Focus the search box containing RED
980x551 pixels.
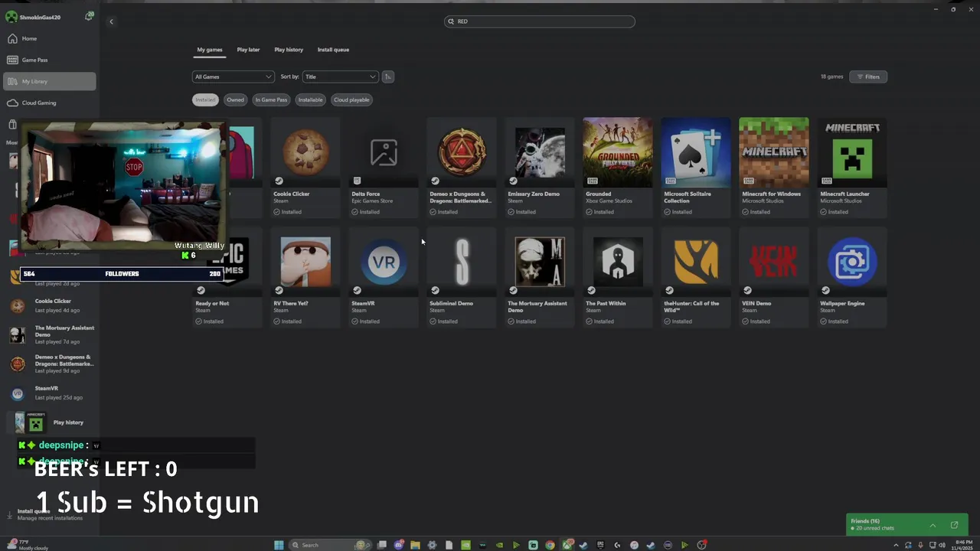click(540, 21)
